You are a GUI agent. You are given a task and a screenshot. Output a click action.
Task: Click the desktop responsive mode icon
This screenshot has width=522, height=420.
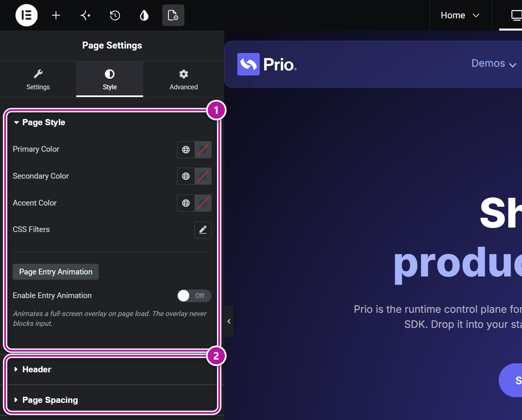[x=516, y=15]
